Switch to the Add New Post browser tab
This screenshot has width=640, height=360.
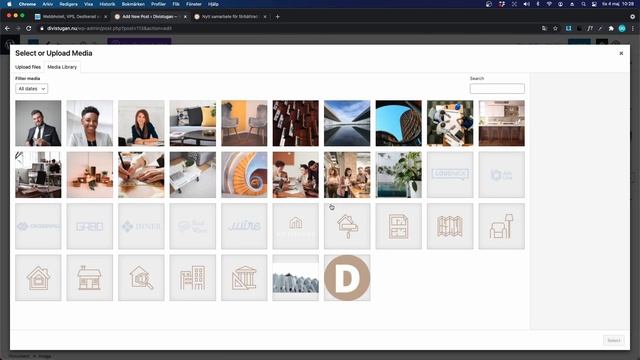tap(150, 17)
